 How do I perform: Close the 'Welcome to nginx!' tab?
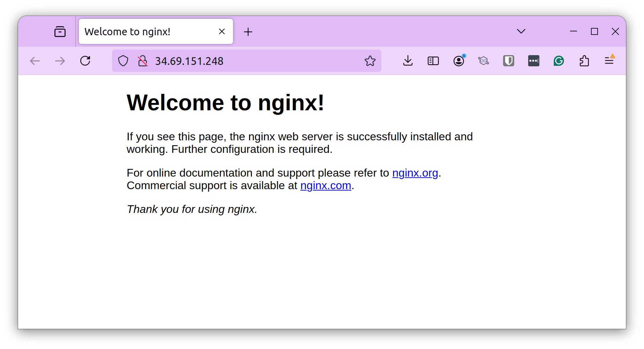pos(222,32)
